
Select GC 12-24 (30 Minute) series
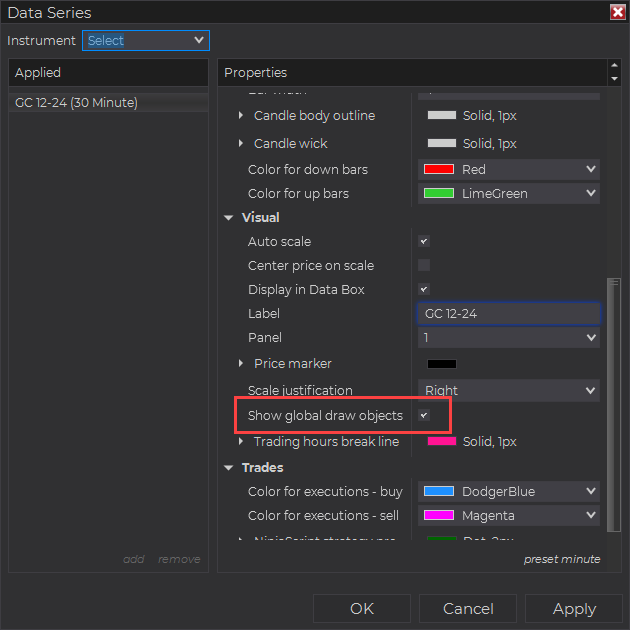pos(77,103)
